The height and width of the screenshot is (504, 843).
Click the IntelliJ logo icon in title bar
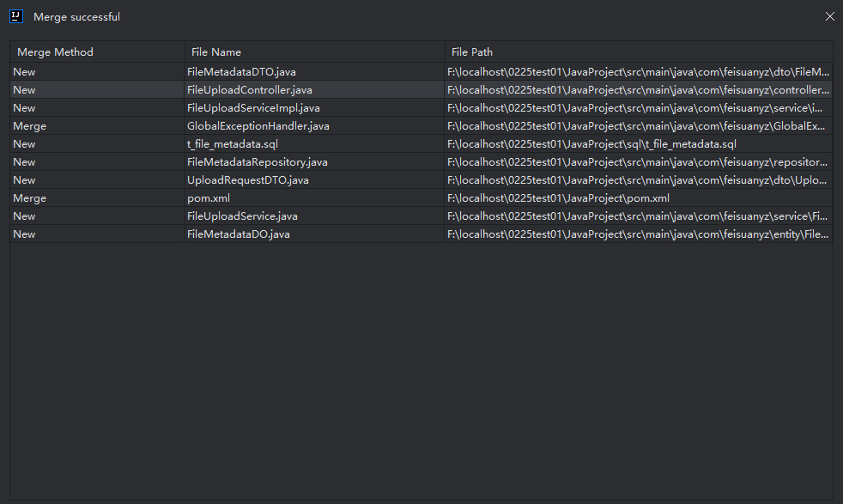[x=15, y=16]
